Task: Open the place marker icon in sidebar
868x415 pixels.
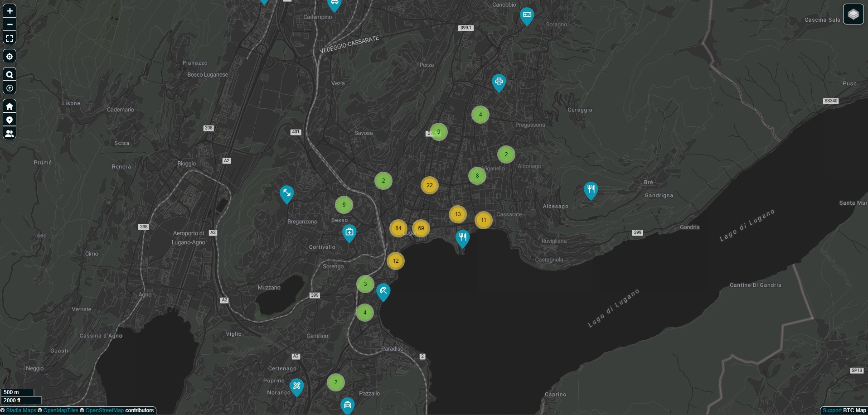Action: [10, 119]
